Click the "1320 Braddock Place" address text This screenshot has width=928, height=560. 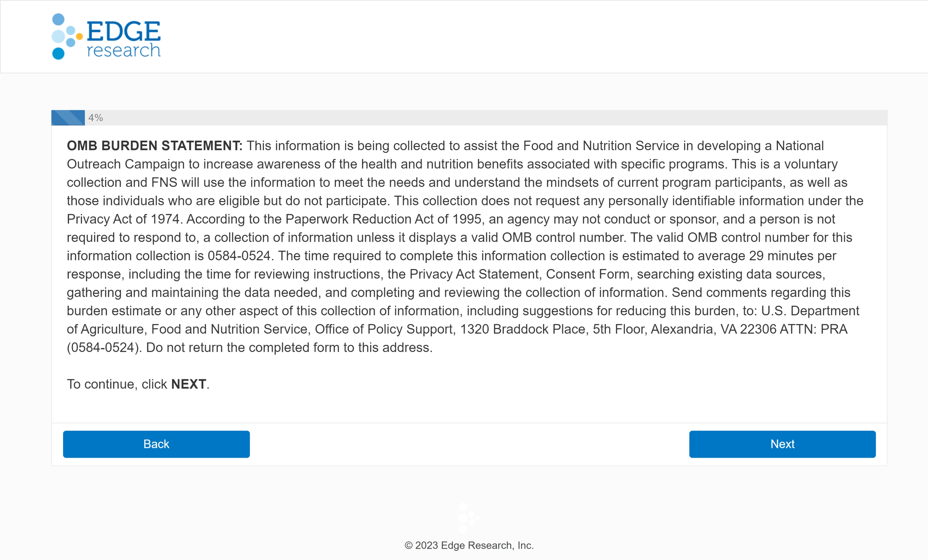coord(523,329)
